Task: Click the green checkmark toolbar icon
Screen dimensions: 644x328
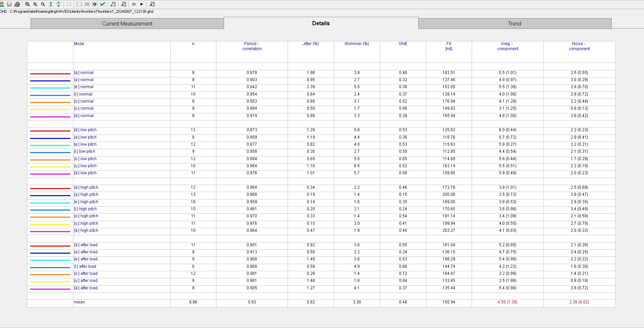Action: [x=103, y=4]
